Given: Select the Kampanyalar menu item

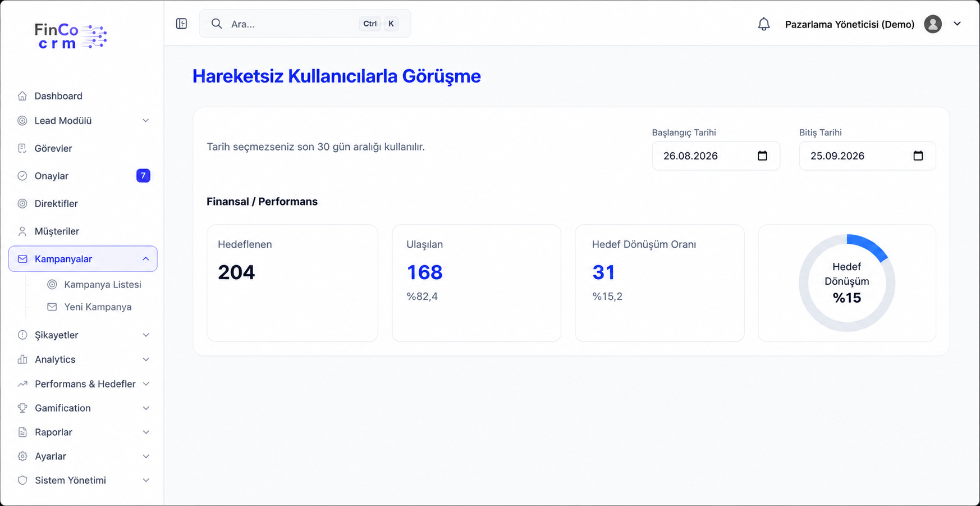Looking at the screenshot, I should (83, 259).
